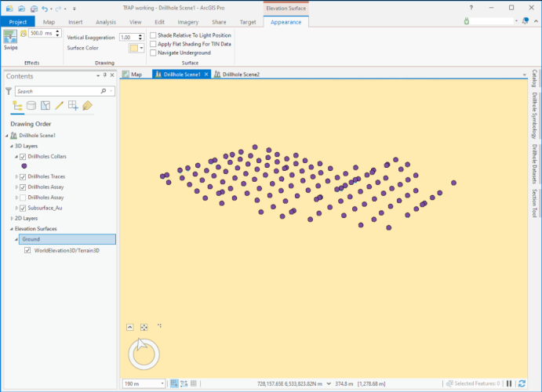Check the Navigate Underground option
The image size is (542, 392).
click(153, 53)
